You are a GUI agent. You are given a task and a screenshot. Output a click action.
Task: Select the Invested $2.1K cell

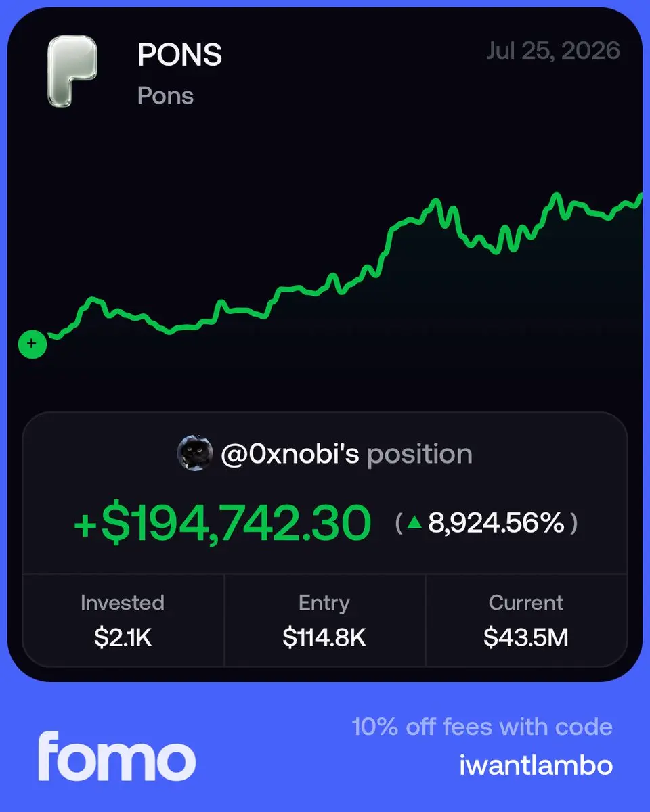click(123, 621)
